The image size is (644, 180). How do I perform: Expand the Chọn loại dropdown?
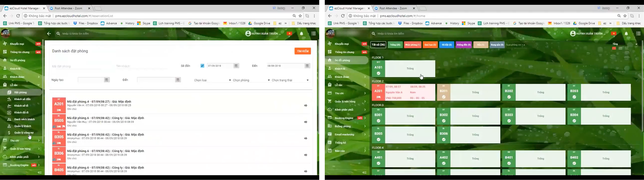(x=212, y=80)
